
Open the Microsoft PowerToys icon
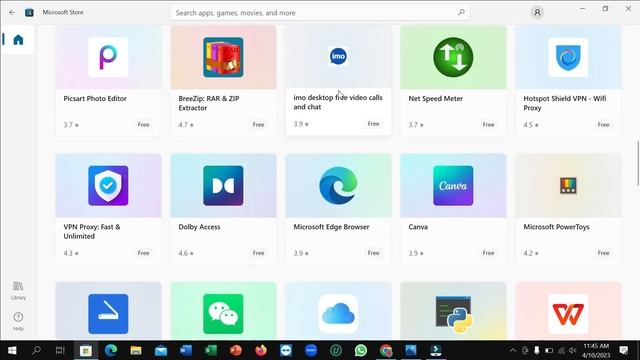point(568,185)
